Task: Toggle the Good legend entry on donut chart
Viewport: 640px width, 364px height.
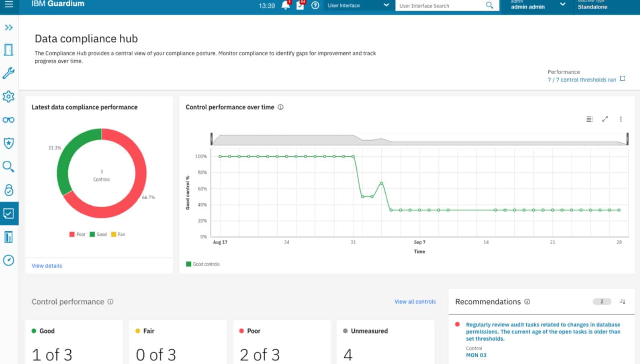Action: point(98,234)
